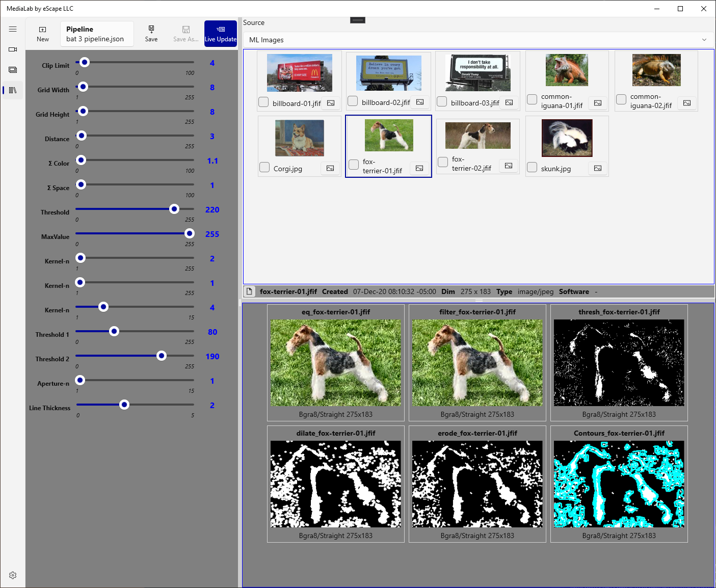Image resolution: width=716 pixels, height=588 pixels.
Task: Click the Threshold 1 value 80
Action: (213, 332)
